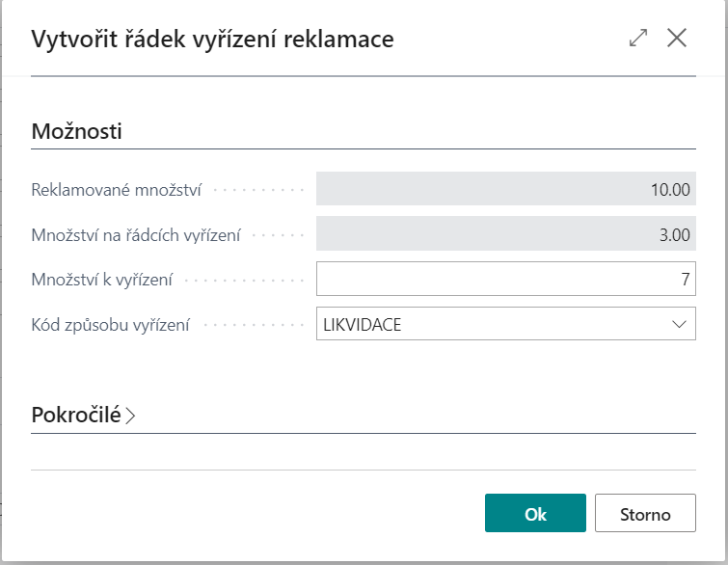Image resolution: width=728 pixels, height=565 pixels.
Task: Select the Množství na řádcích vyřízení value 3.00
Action: 674,234
